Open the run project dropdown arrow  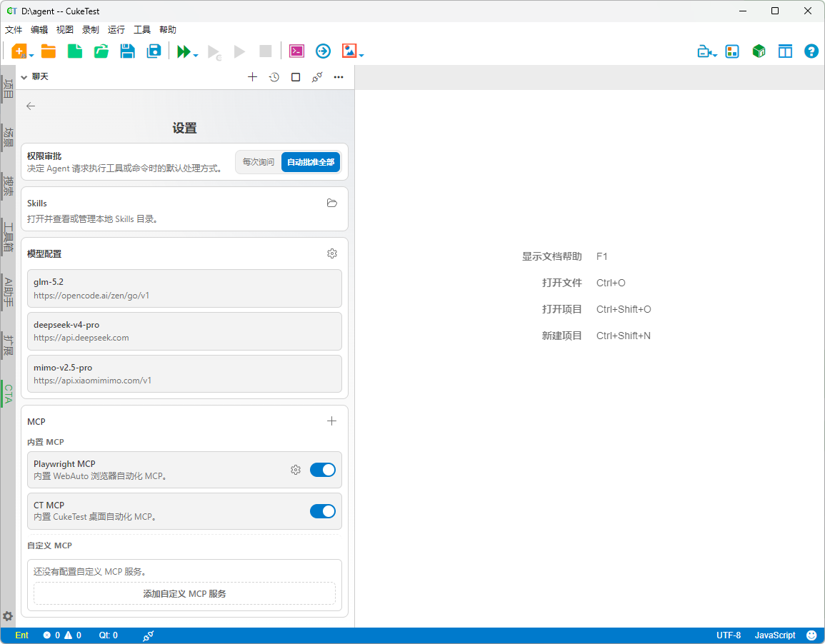tap(196, 55)
